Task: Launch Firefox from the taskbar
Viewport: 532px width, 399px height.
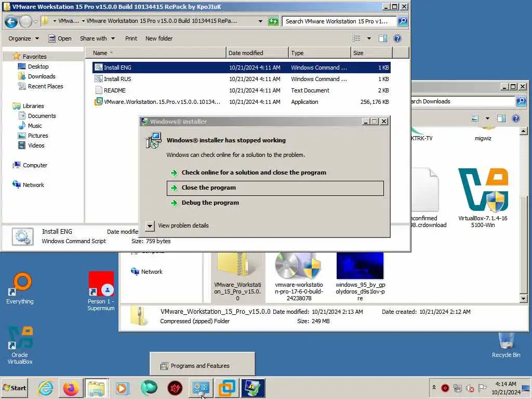Action: (x=71, y=388)
